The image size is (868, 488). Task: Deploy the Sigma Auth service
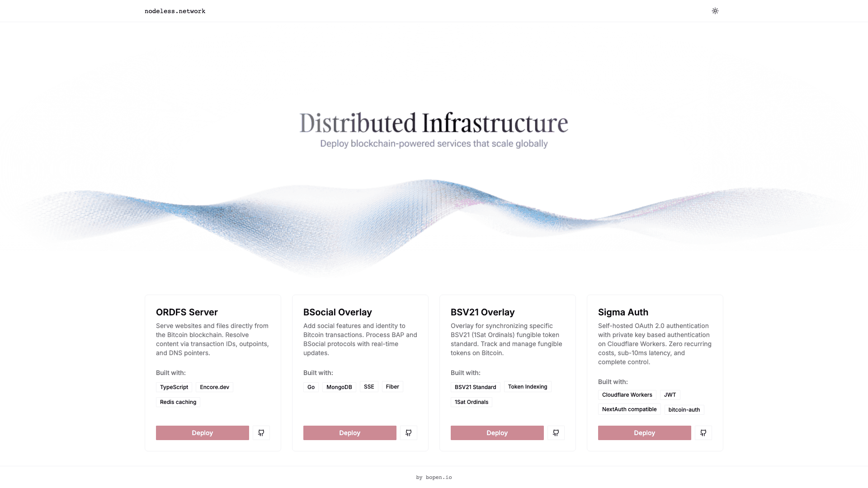click(x=644, y=432)
